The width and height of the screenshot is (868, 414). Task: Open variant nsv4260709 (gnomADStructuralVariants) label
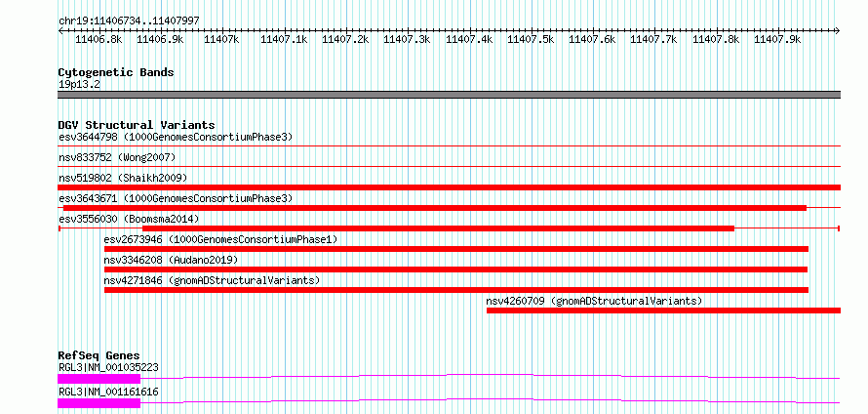[595, 301]
